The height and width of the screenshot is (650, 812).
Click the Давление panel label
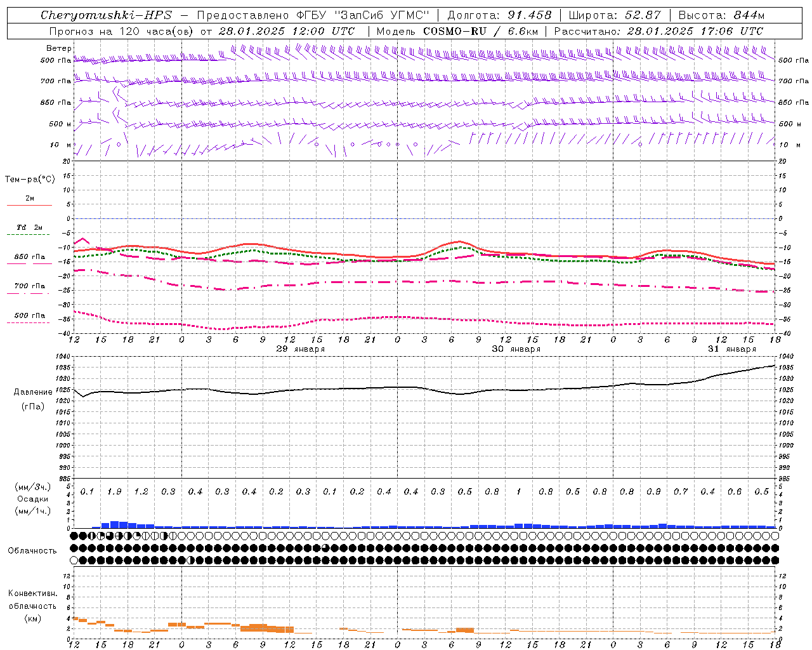tap(33, 392)
